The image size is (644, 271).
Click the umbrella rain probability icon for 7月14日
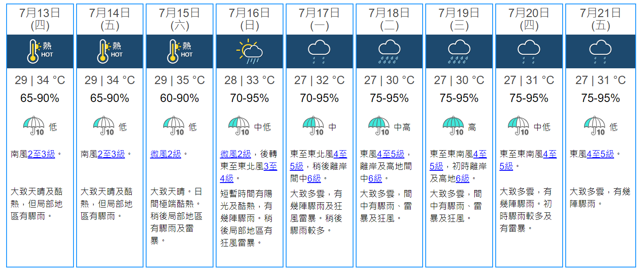[x=103, y=126]
